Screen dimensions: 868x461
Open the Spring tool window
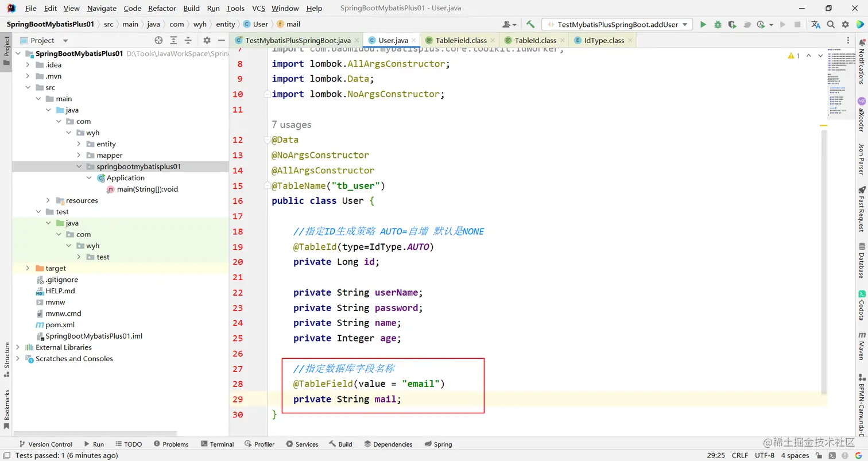pyautogui.click(x=438, y=444)
